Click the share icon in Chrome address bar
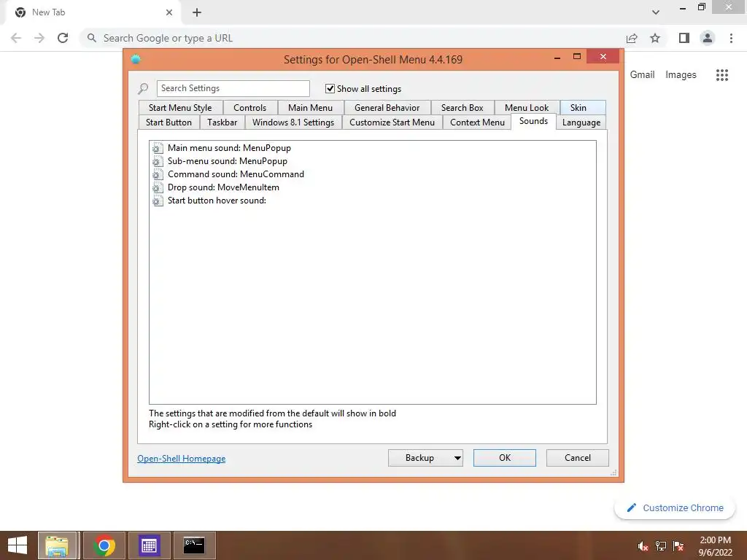747x560 pixels. click(x=632, y=38)
